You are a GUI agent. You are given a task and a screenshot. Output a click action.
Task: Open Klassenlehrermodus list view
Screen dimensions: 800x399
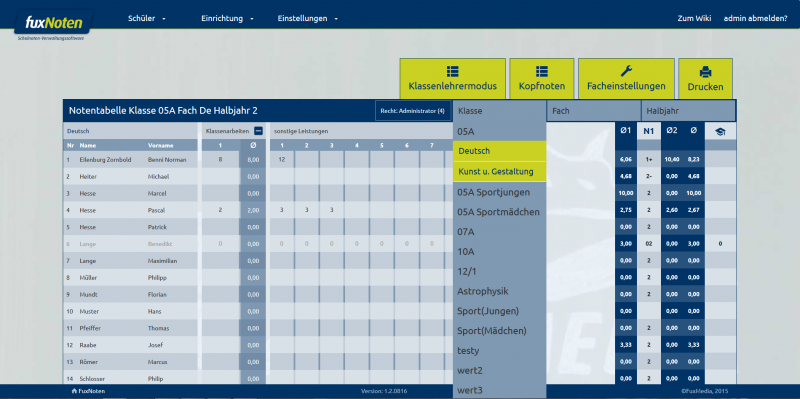[453, 79]
